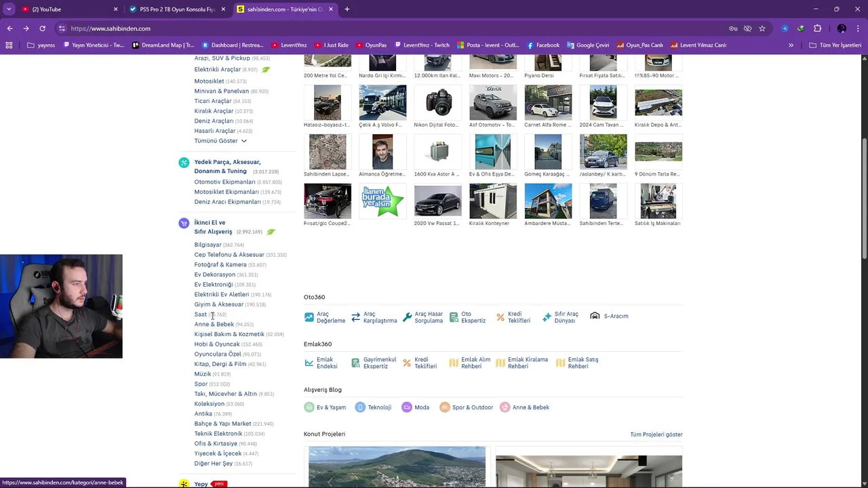Open the Kiralık Konteyner listing thumbnail
Viewport: 868px width, 488px height.
493,201
